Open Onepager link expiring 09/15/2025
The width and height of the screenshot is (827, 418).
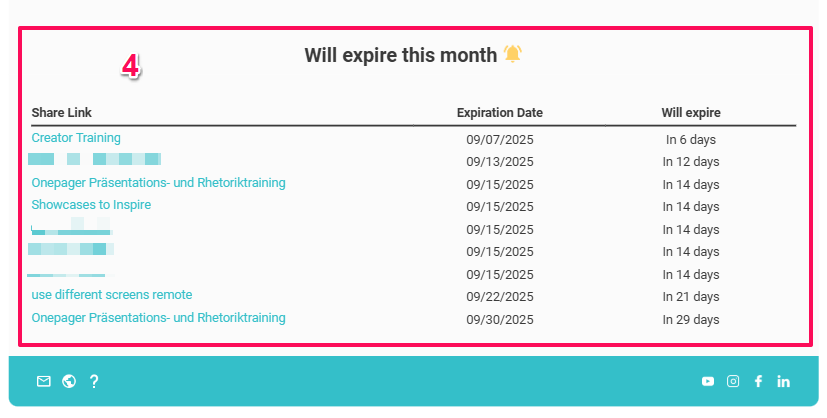[x=158, y=183]
